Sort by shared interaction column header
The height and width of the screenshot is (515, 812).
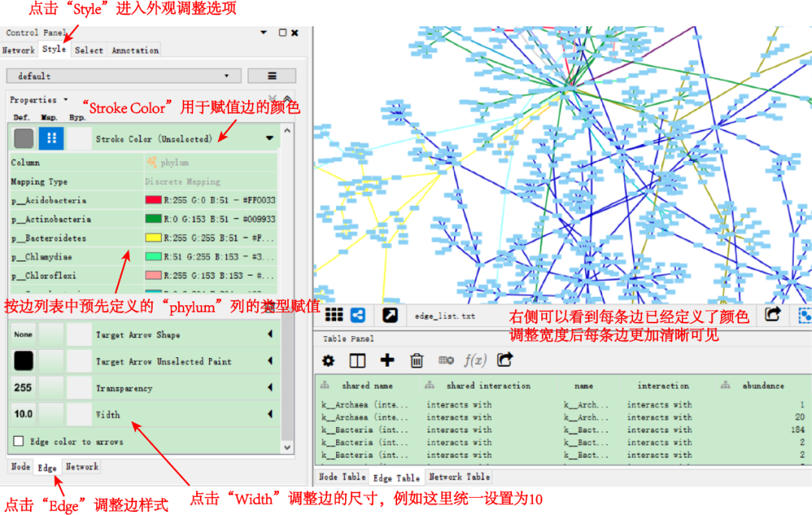point(489,386)
